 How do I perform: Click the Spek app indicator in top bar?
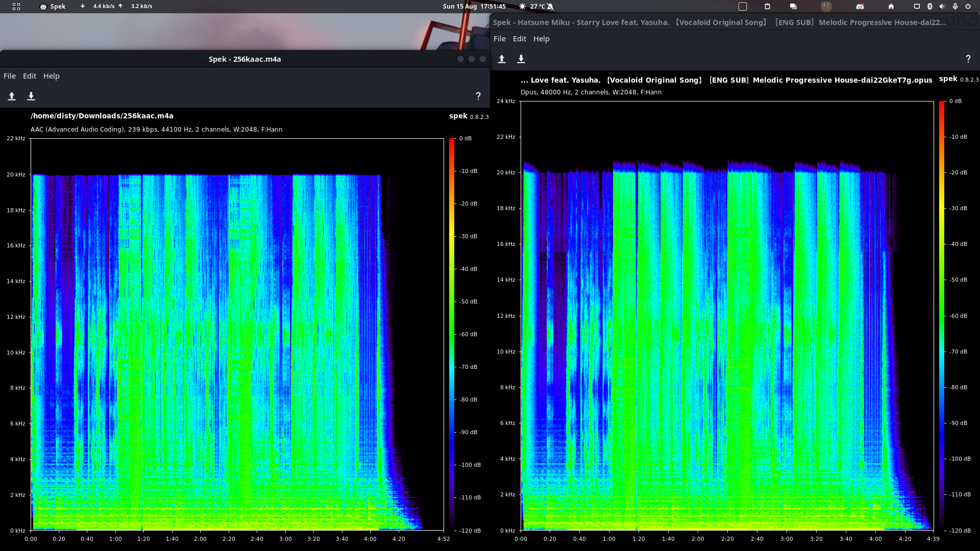[x=53, y=7]
